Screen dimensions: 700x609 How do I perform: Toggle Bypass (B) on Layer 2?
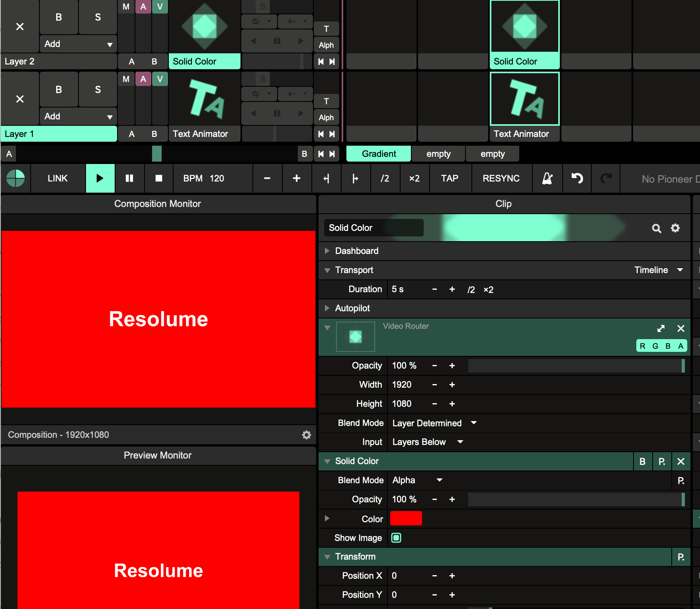point(59,18)
